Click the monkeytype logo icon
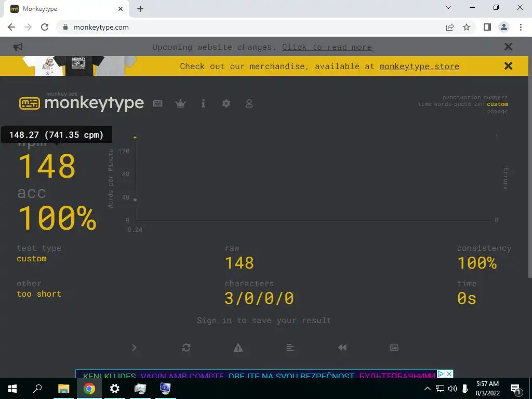The width and height of the screenshot is (532, 399). pos(29,103)
